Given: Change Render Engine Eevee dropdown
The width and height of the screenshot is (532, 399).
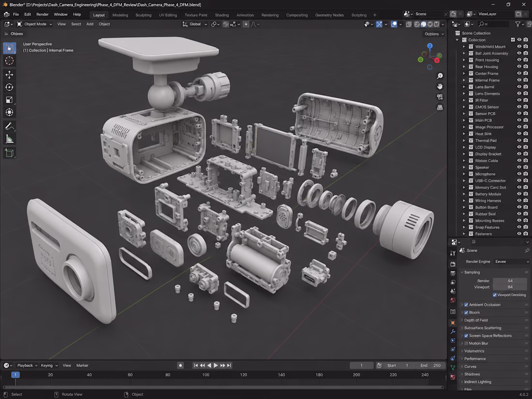Looking at the screenshot, I should pos(511,262).
